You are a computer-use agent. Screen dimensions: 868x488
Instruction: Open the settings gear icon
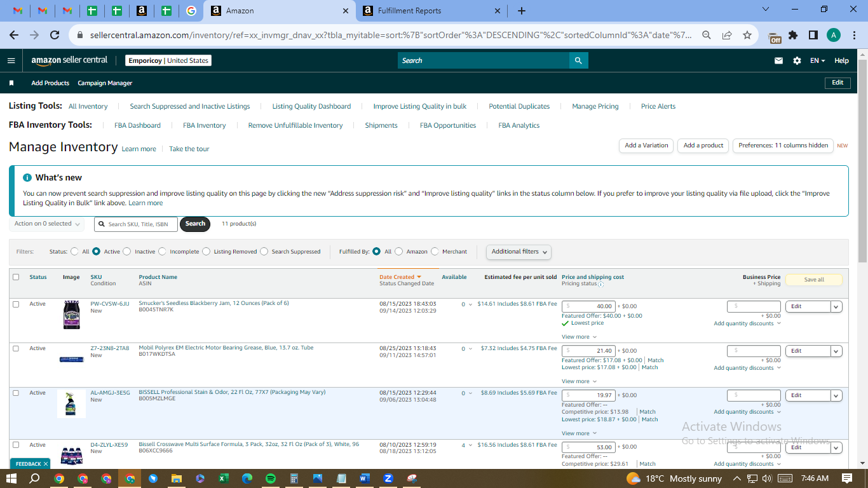[x=797, y=60]
